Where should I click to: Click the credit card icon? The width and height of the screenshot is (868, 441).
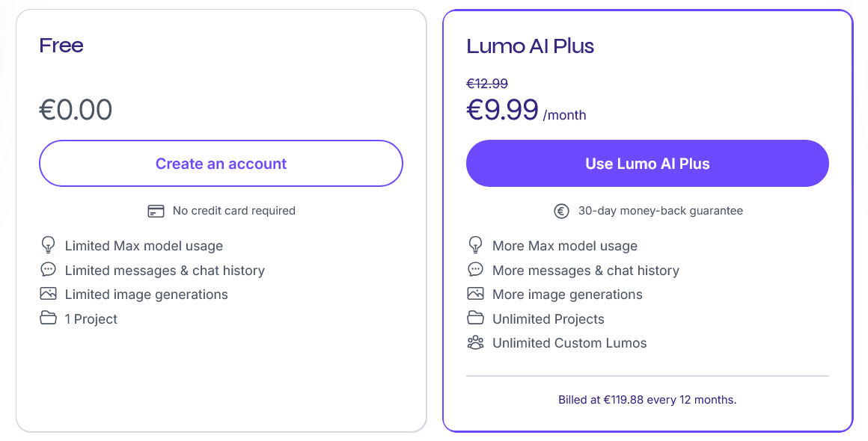156,211
